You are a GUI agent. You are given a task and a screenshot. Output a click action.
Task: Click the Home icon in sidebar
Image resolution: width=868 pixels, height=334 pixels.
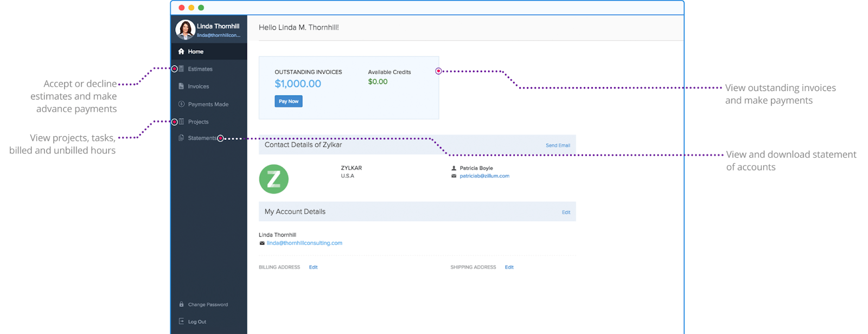181,52
